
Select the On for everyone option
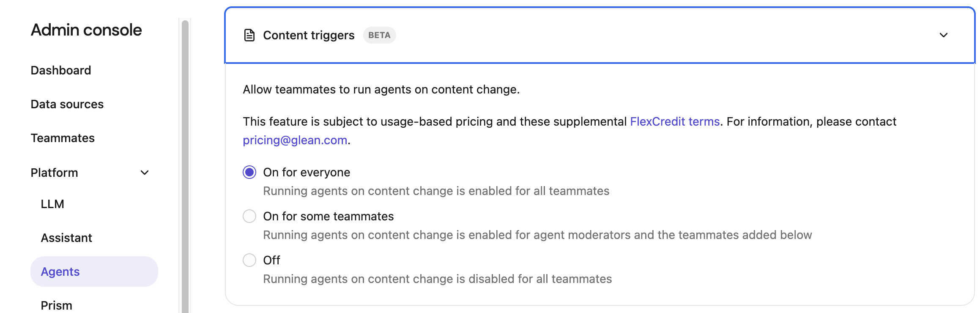click(249, 173)
